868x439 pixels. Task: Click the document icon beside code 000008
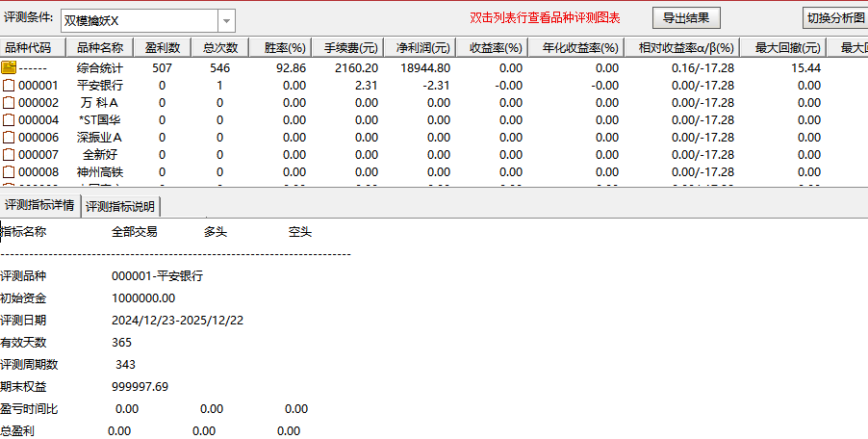click(9, 172)
